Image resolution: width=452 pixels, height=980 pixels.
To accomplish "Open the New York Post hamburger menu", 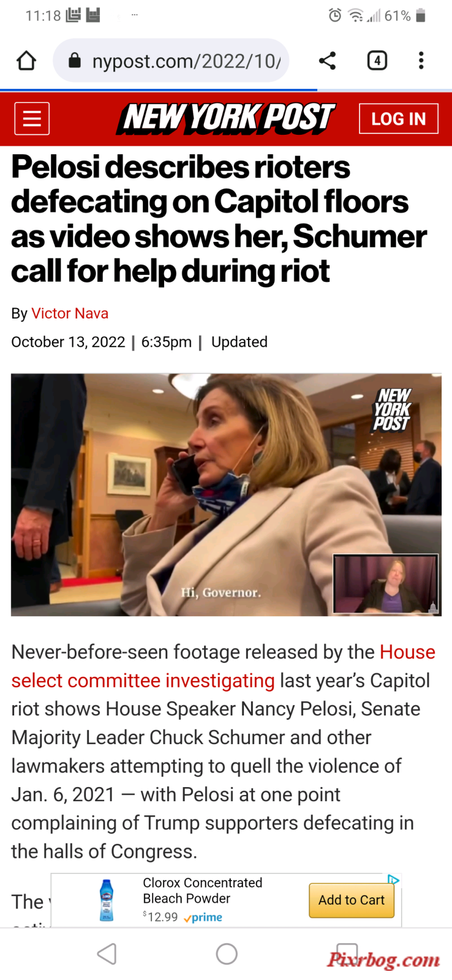I will tap(32, 118).
